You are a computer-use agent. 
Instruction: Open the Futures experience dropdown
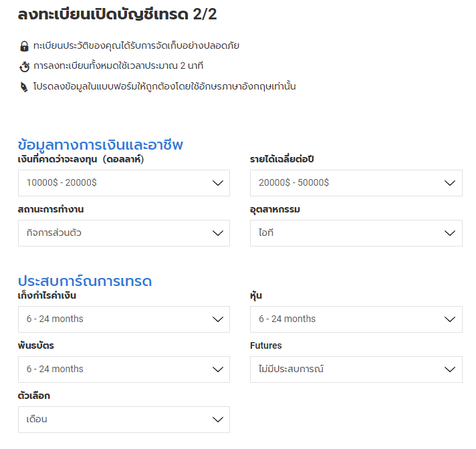point(356,369)
